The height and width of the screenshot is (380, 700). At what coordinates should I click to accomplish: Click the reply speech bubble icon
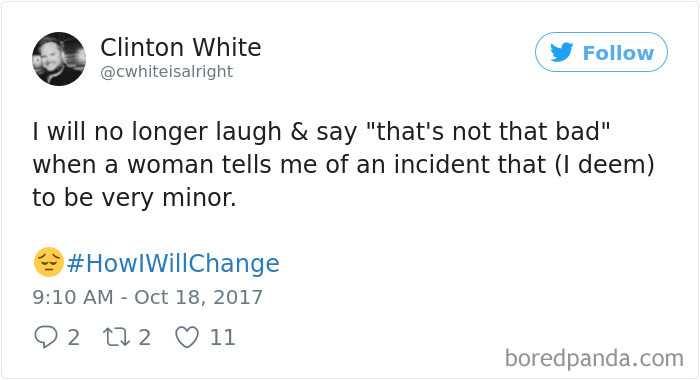coord(46,337)
